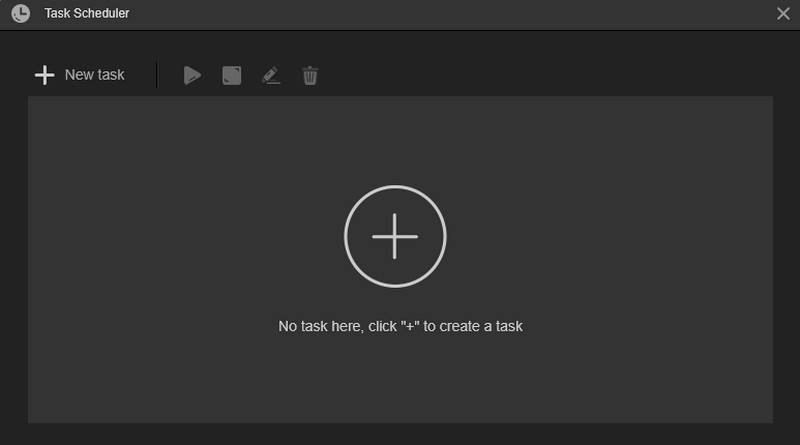This screenshot has height=445, width=800.
Task: Click the "New task" text label
Action: [94, 75]
